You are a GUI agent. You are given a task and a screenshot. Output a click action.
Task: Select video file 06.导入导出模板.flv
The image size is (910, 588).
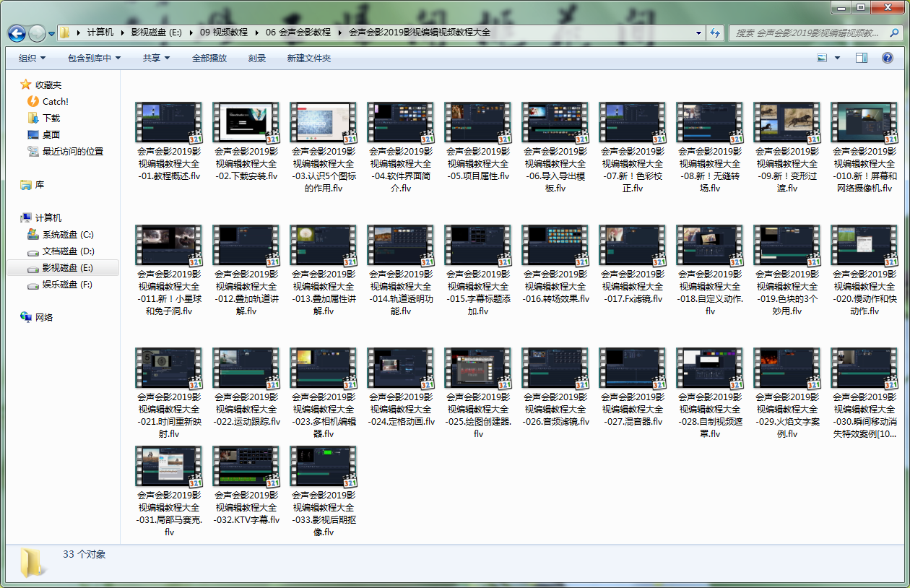point(555,147)
